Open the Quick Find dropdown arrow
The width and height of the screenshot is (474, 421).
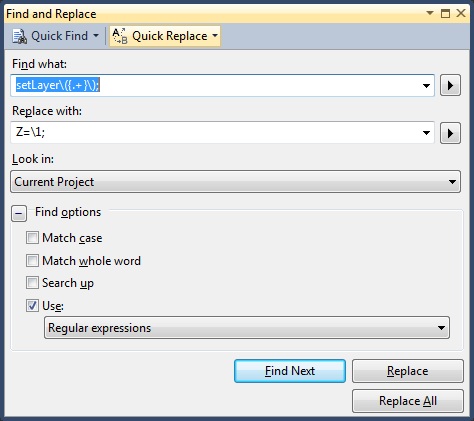96,35
